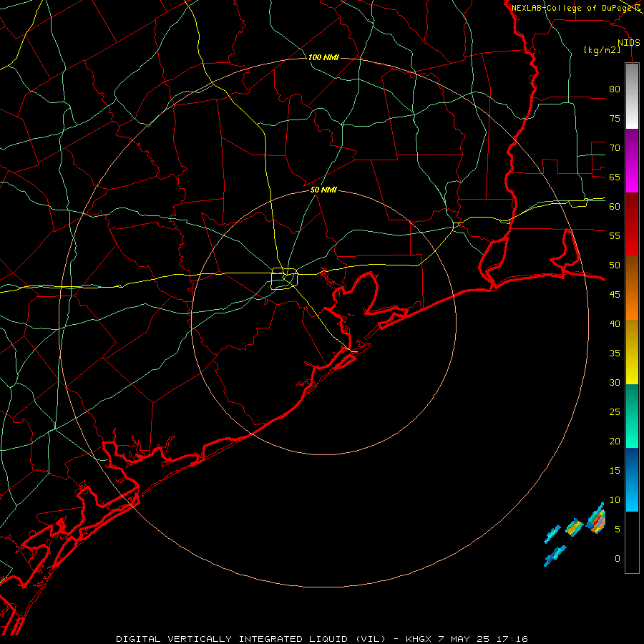Click the 10 value on the color scale
This screenshot has width=644, height=644.
(x=615, y=500)
